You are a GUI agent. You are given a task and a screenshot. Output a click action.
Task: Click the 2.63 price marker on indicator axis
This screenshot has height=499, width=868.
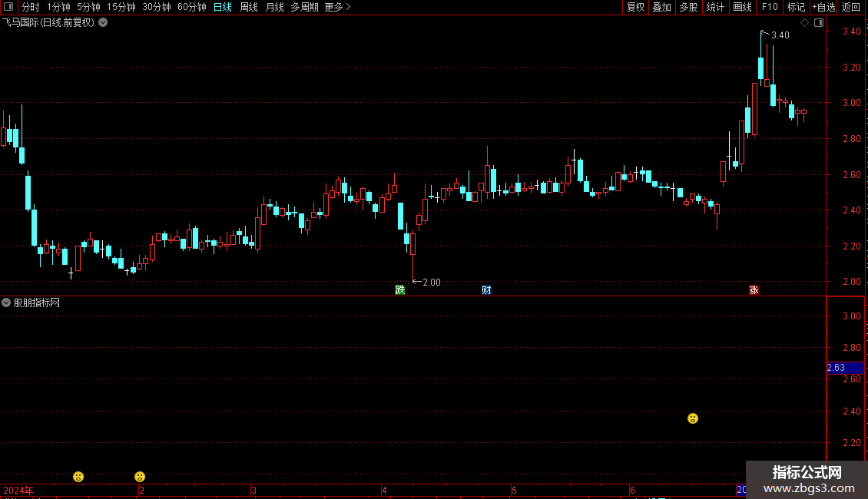click(x=845, y=368)
